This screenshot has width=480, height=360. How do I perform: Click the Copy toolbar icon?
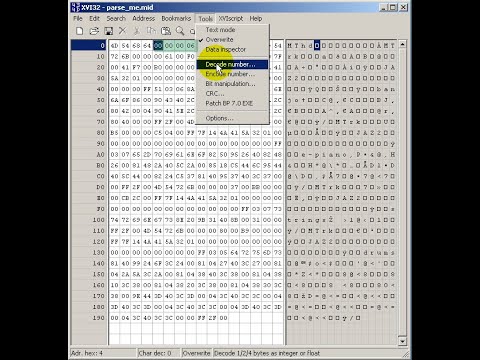pyautogui.click(x=151, y=31)
